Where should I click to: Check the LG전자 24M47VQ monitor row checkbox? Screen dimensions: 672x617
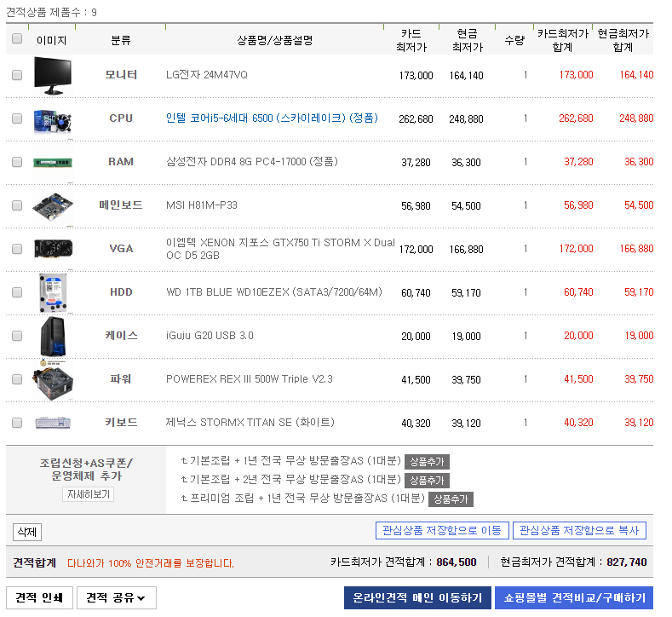click(x=17, y=75)
